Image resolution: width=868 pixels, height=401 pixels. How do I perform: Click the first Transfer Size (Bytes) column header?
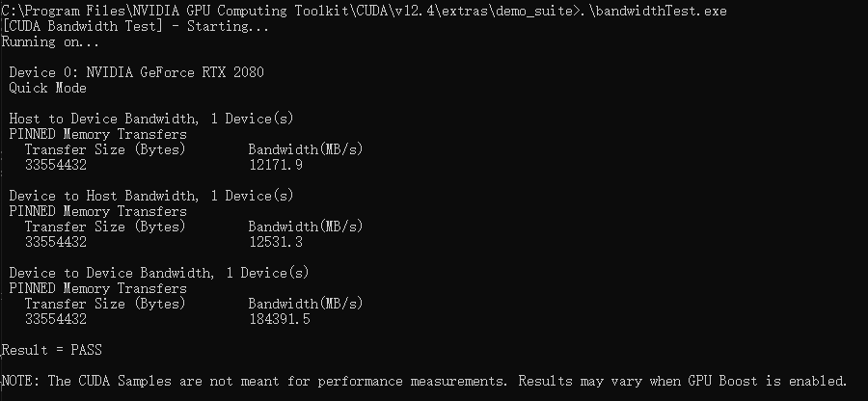(105, 149)
